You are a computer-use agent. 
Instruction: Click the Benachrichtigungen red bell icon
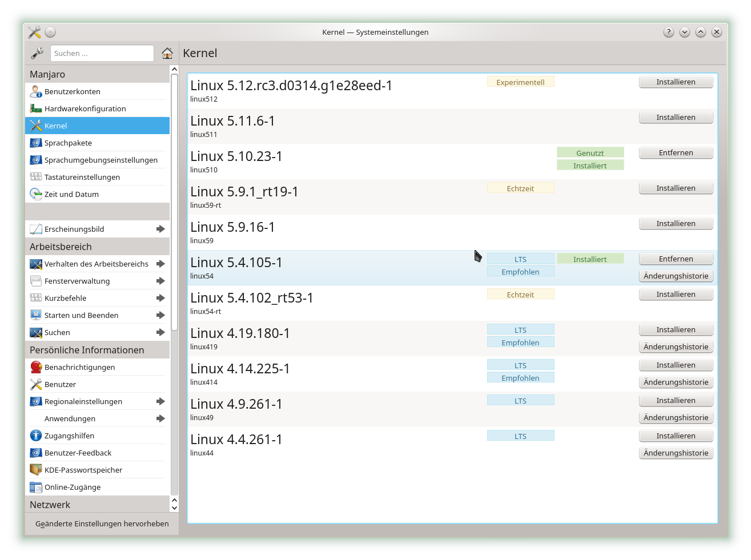coord(36,367)
